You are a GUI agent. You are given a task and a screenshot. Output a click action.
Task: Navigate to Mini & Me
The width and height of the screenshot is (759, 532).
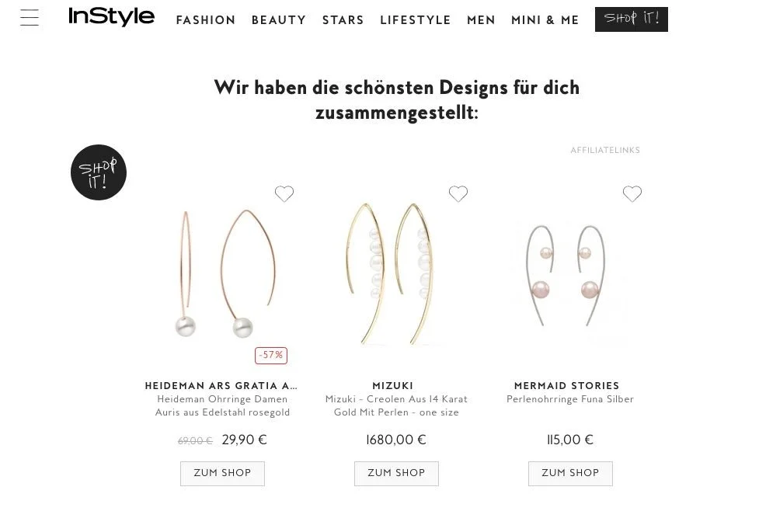click(x=545, y=20)
